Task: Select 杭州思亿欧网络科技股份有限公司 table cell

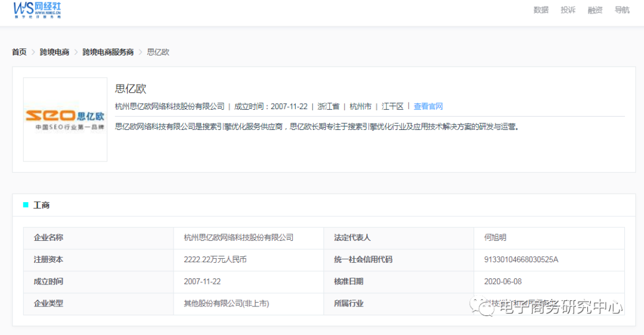Action: [249, 238]
